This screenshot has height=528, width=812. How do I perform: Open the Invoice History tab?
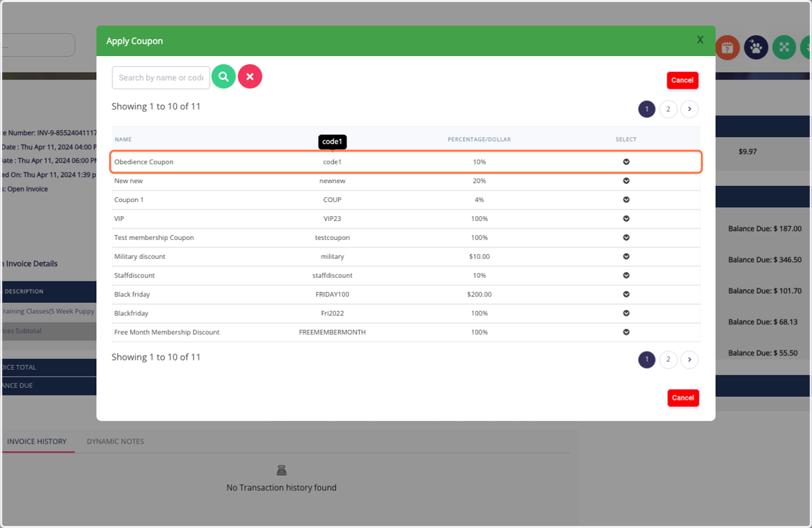37,441
